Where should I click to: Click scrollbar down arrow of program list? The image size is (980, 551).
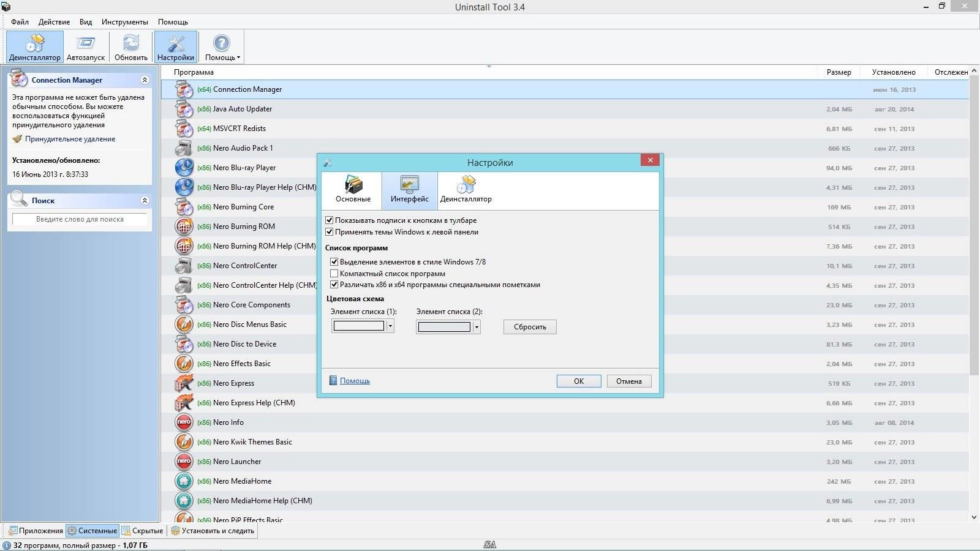[974, 517]
